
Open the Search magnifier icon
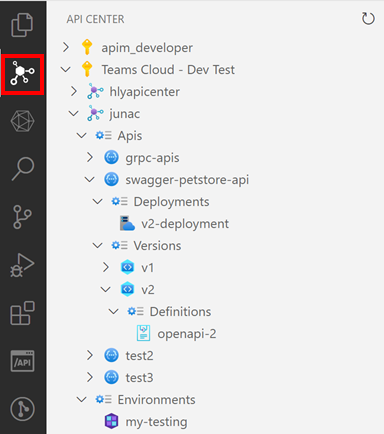[23, 169]
